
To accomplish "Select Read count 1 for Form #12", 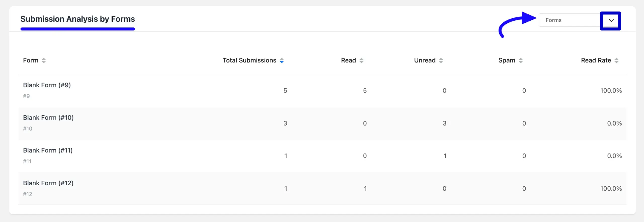I will (x=365, y=189).
